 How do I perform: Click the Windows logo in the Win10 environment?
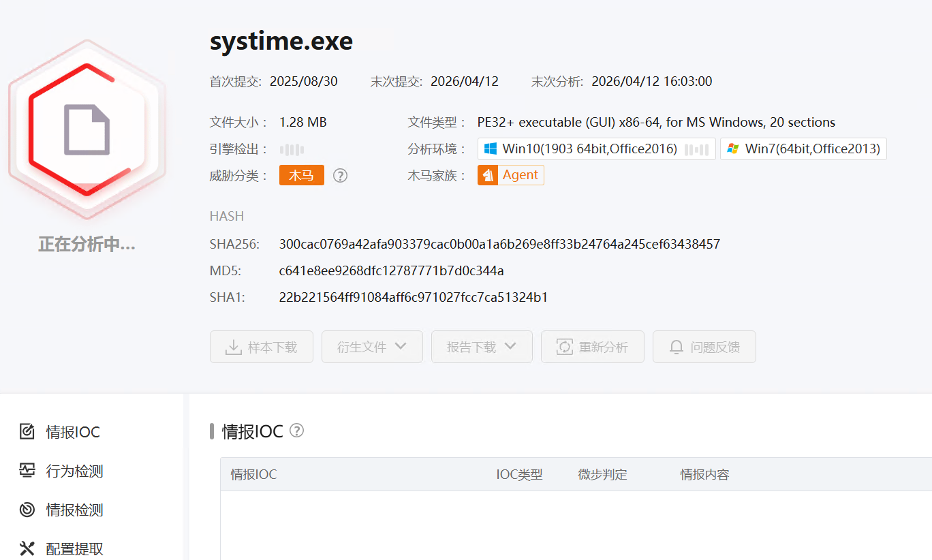pos(491,149)
